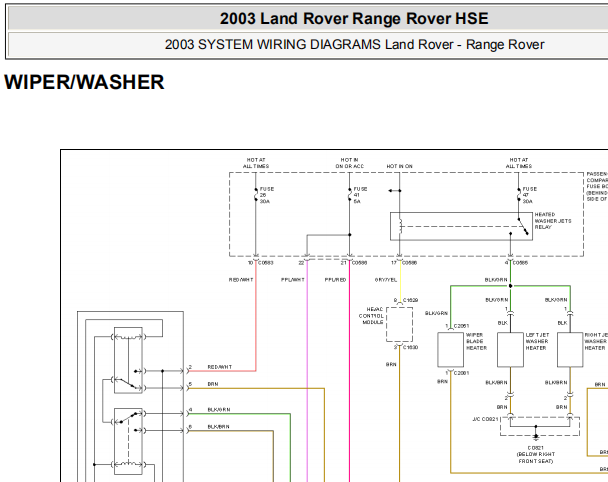This screenshot has height=482, width=608.
Task: Click 'HOT AT ALL TIMES' above Fuse 26
Action: point(256,163)
